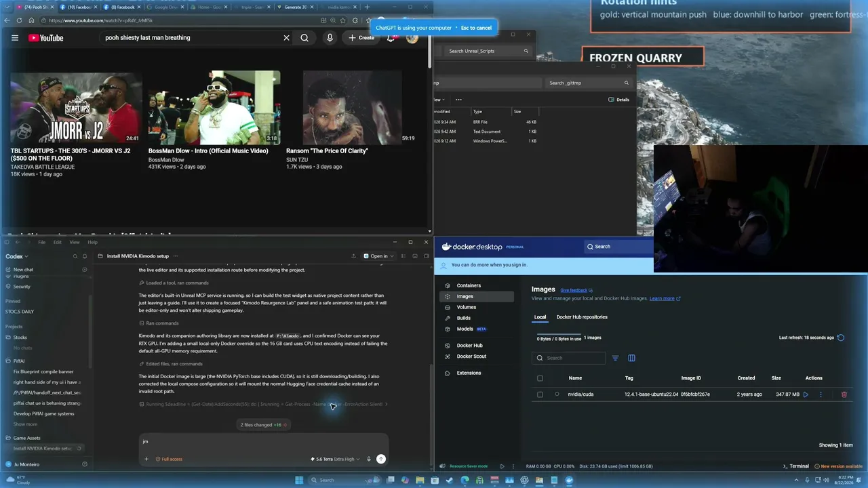Expand the 2 files changed summary
This screenshot has width=868, height=488.
point(264,425)
